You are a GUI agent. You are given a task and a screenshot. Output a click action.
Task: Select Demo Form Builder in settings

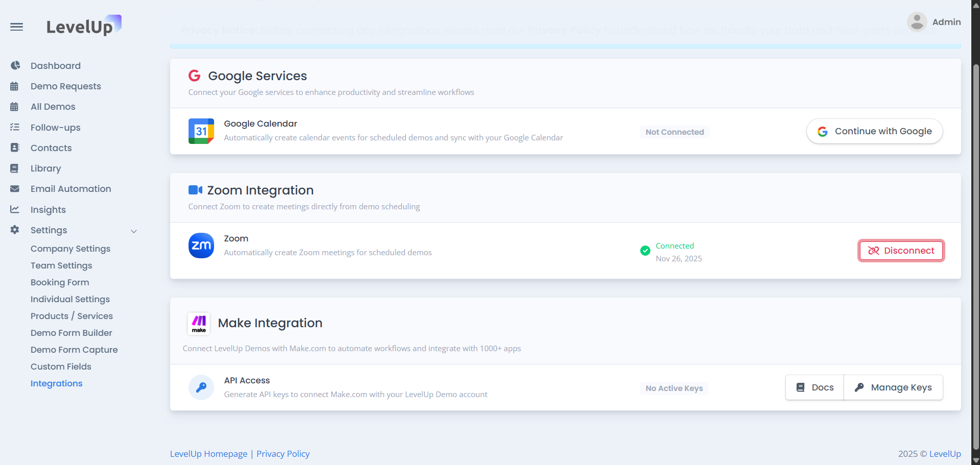click(71, 333)
